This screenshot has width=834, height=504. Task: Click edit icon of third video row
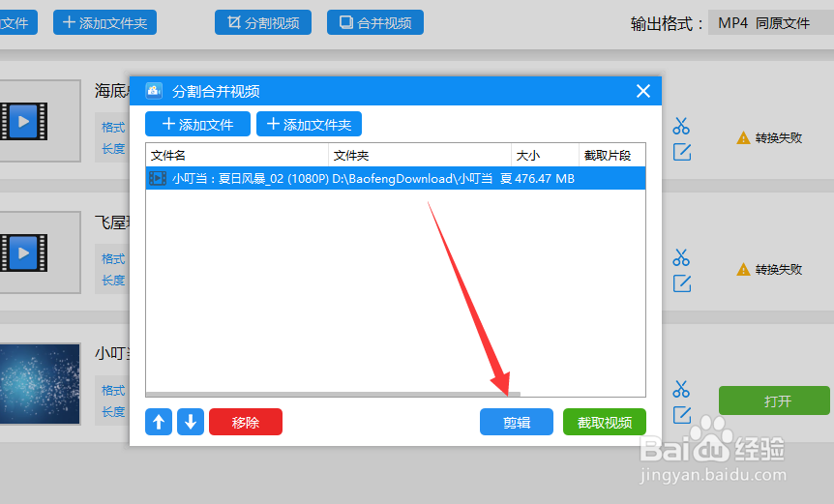click(682, 415)
